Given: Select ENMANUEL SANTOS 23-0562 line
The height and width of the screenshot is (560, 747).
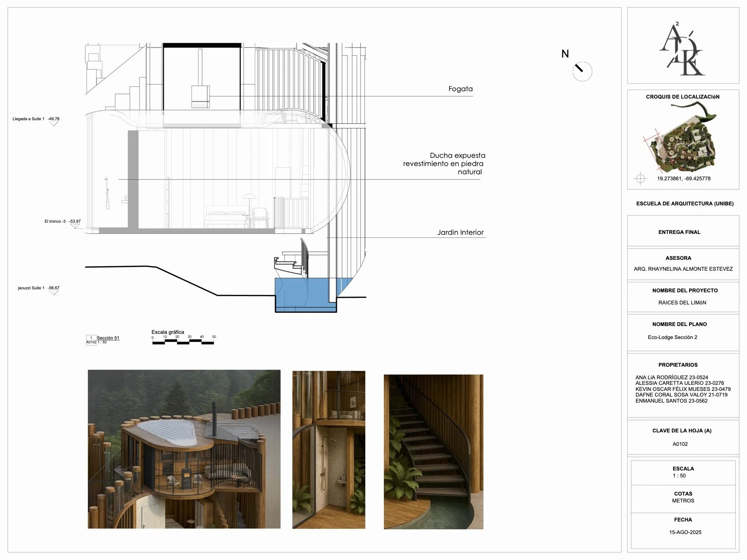Looking at the screenshot, I should [671, 401].
